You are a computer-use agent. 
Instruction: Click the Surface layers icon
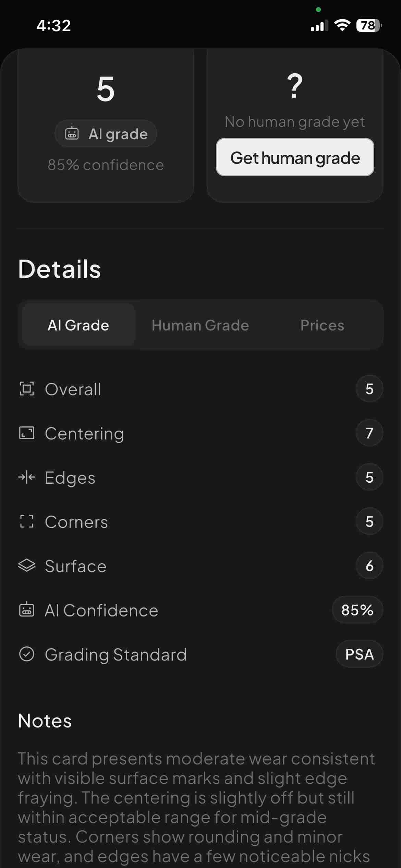(x=27, y=566)
